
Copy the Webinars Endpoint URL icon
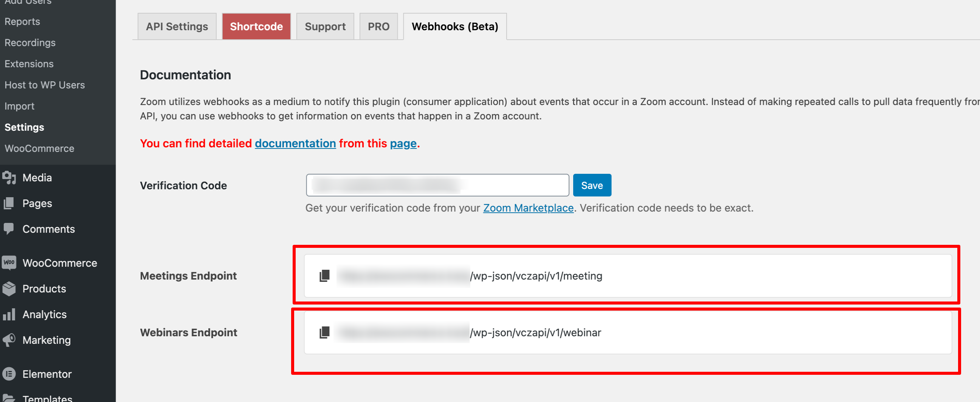(324, 332)
